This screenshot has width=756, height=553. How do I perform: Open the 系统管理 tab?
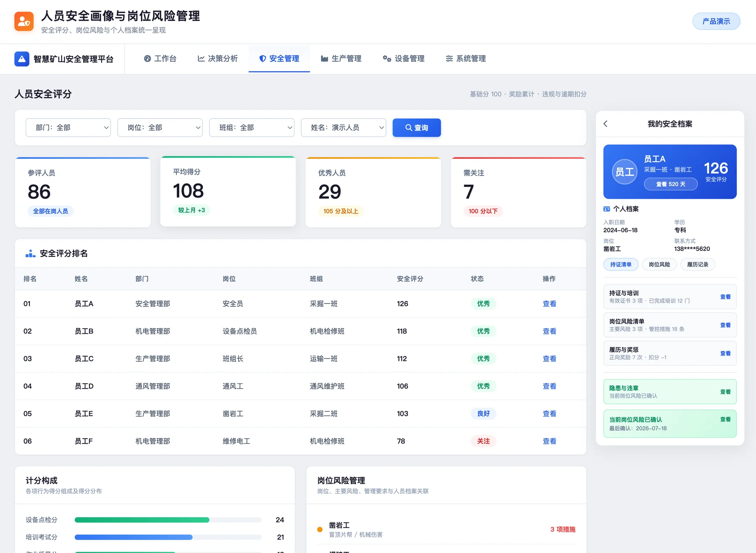click(x=466, y=59)
